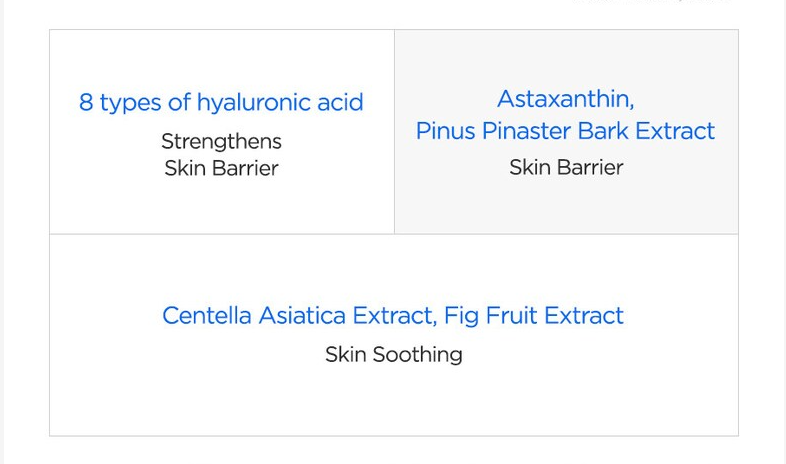Click the word "Strengthens"
786x464 pixels.
tap(221, 141)
